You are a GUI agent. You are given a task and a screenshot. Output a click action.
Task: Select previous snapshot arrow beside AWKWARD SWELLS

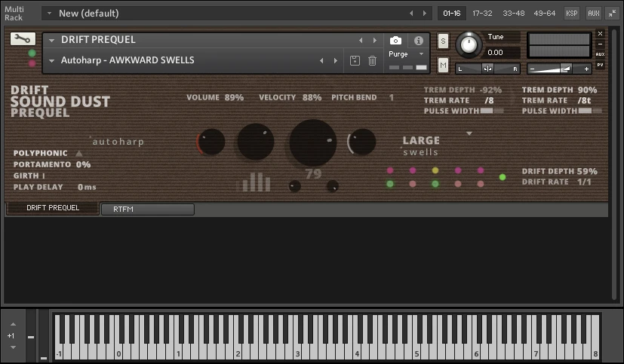(x=321, y=61)
